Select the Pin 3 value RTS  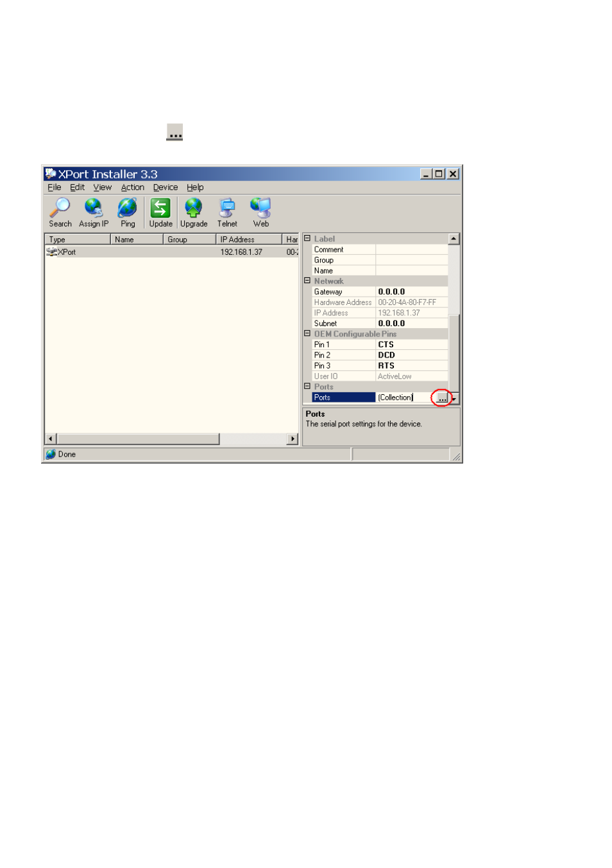[386, 366]
